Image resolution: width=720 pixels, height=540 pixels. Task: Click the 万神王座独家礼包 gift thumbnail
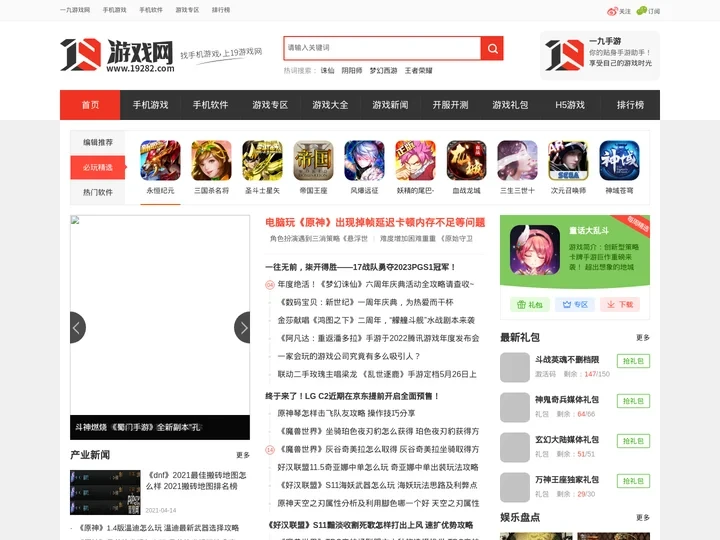tap(515, 487)
